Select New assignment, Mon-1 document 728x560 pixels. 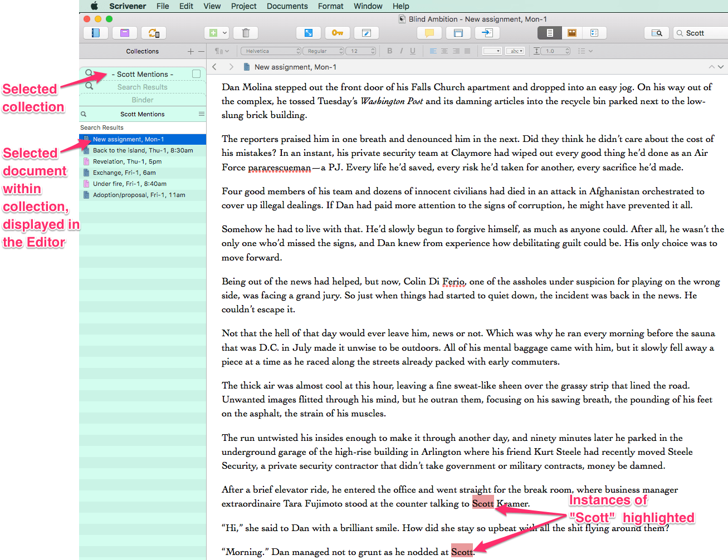pos(143,139)
